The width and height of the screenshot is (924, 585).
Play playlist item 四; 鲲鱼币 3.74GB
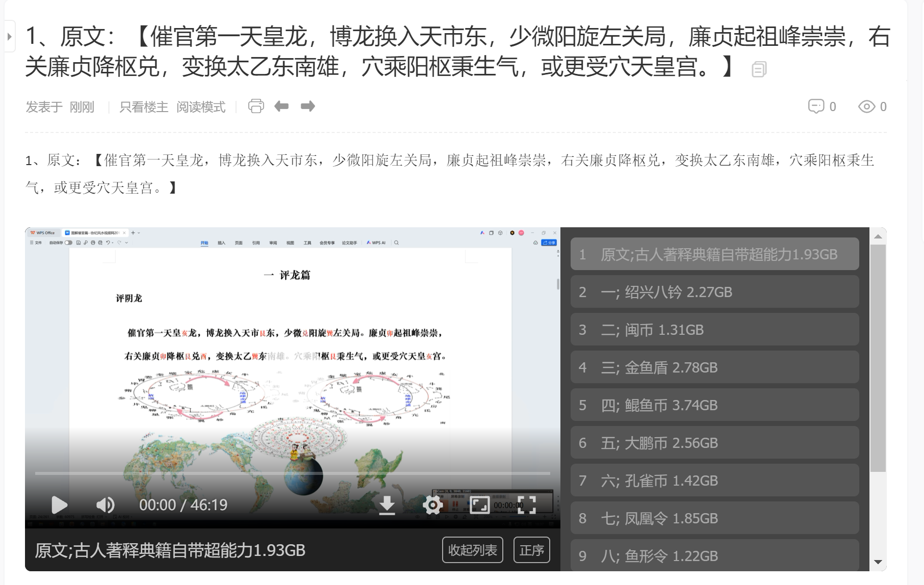(714, 405)
